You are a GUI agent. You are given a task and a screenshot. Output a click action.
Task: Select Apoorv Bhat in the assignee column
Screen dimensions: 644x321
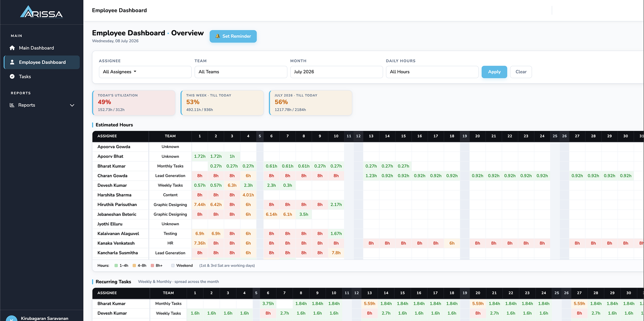tap(110, 156)
